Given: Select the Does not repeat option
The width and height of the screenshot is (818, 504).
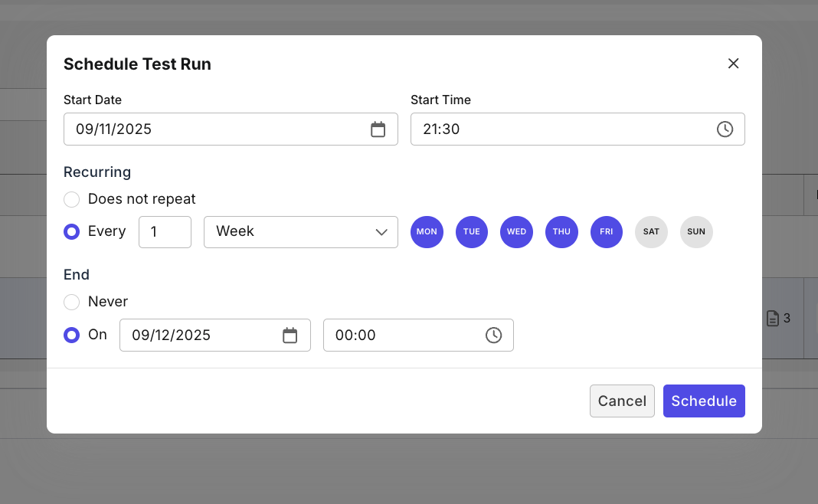Looking at the screenshot, I should point(71,199).
